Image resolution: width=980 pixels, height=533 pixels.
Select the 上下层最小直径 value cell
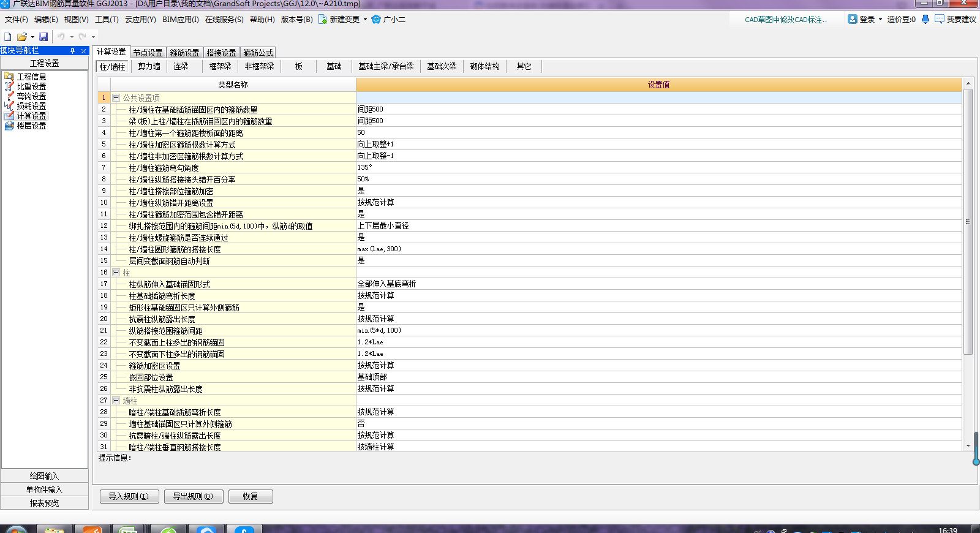point(659,225)
